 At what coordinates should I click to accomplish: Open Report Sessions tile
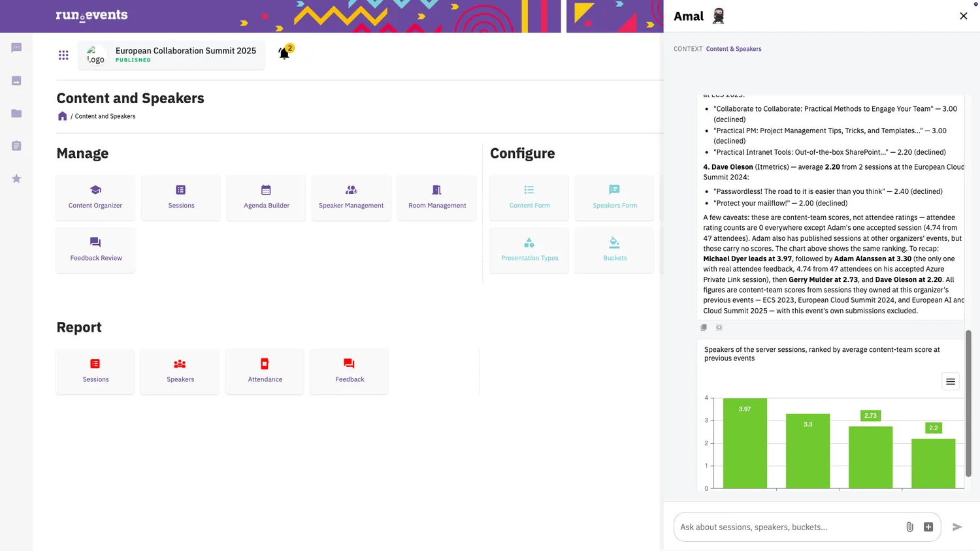[x=95, y=371]
